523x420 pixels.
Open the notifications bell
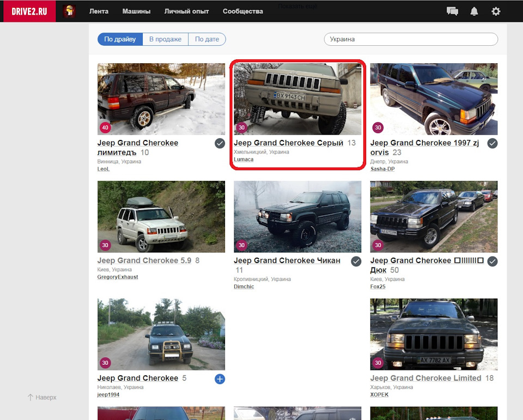474,11
